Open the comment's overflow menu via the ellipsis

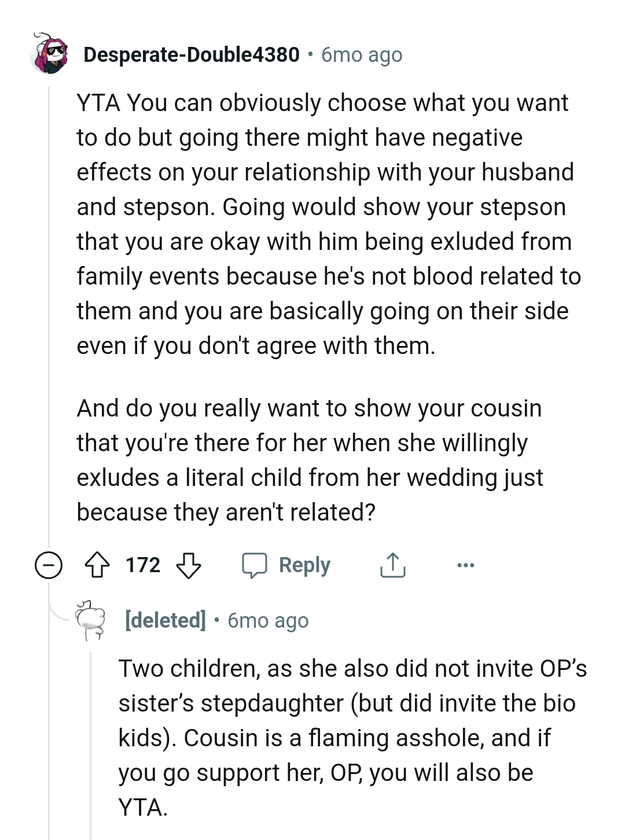pos(466,565)
